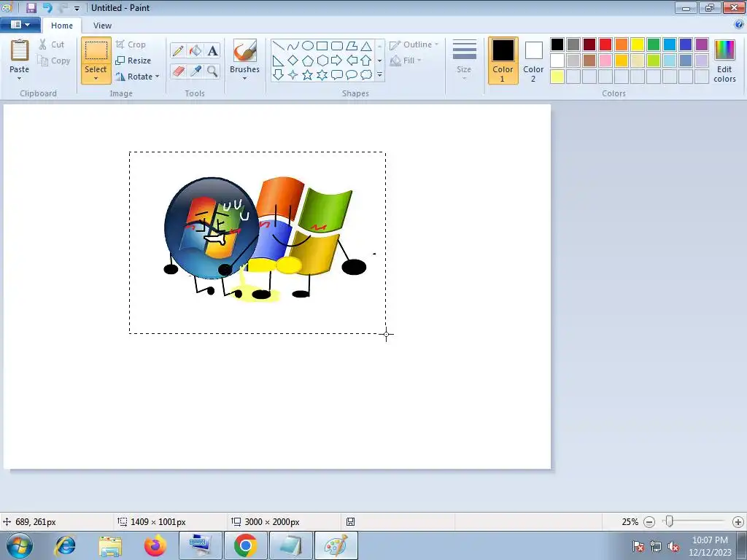The image size is (747, 560).
Task: Choose the Left arrow shape
Action: click(352, 61)
